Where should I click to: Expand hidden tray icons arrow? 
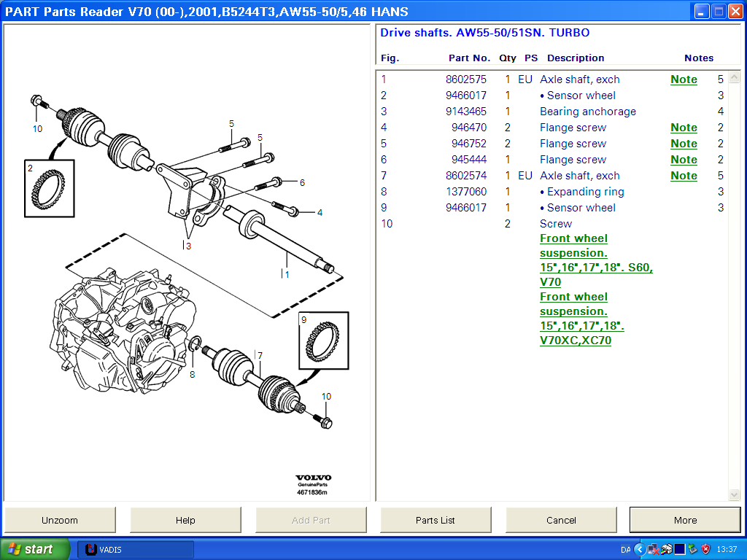pos(640,550)
